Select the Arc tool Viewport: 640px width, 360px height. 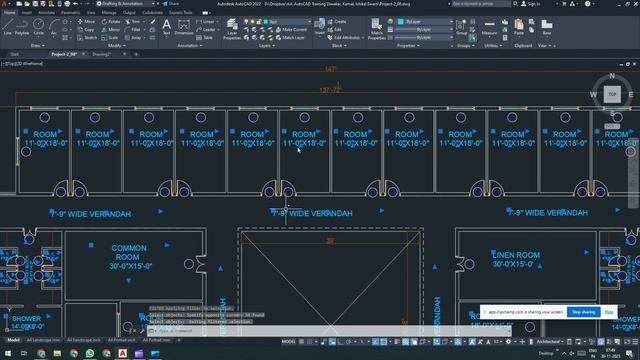[x=54, y=27]
